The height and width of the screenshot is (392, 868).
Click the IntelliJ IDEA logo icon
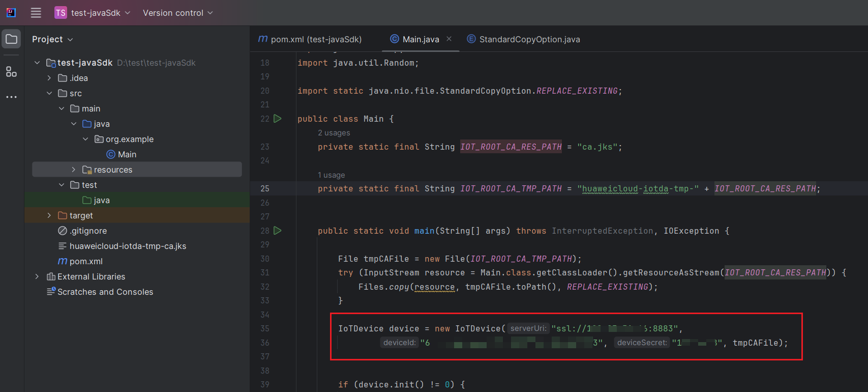[11, 13]
